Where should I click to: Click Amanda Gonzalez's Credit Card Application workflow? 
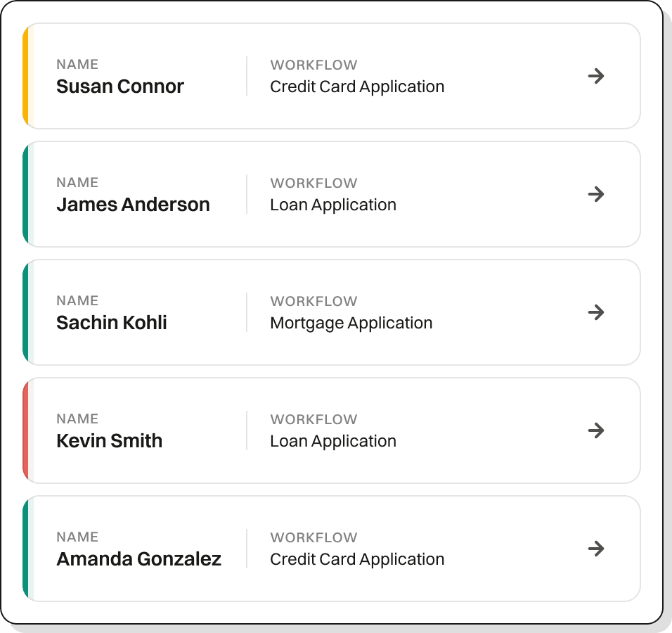pos(357,560)
